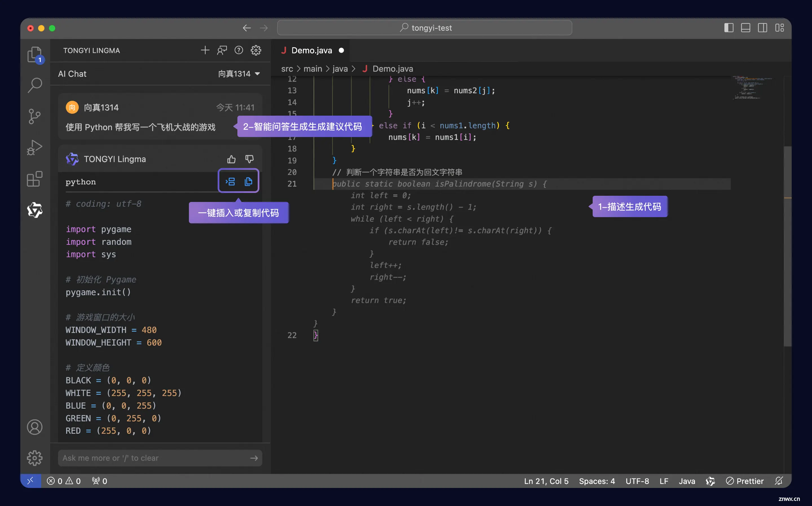Copy the python code block

click(248, 181)
